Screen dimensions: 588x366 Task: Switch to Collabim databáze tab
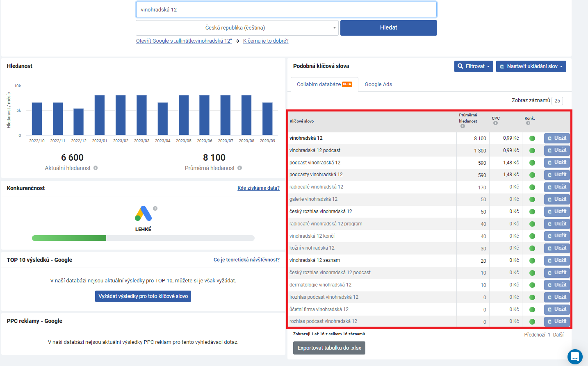point(324,84)
